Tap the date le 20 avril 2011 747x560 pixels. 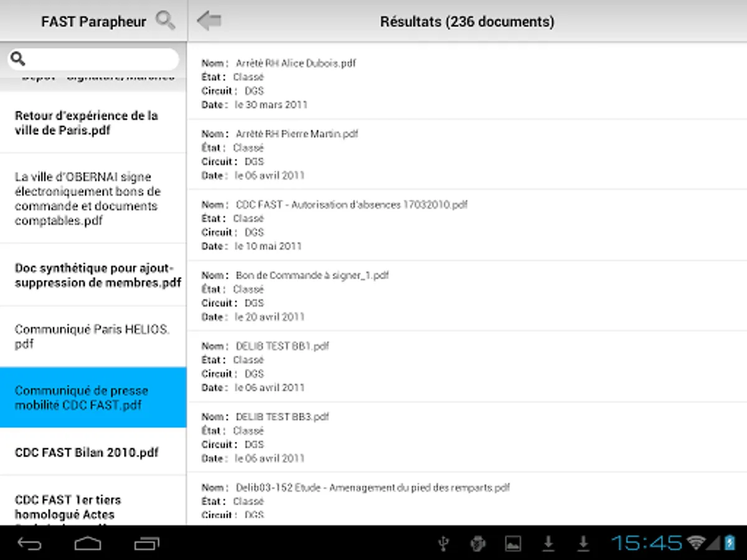coord(270,317)
